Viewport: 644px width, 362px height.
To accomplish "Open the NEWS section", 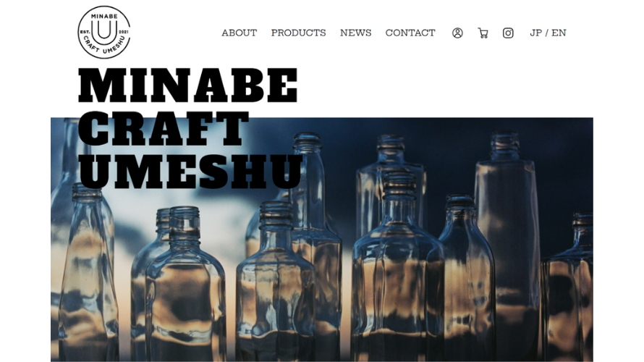I will coord(356,33).
